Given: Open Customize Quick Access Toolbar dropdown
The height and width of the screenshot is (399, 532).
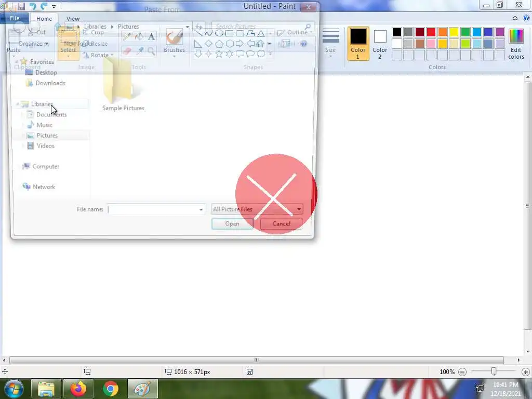Looking at the screenshot, I should [54, 6].
